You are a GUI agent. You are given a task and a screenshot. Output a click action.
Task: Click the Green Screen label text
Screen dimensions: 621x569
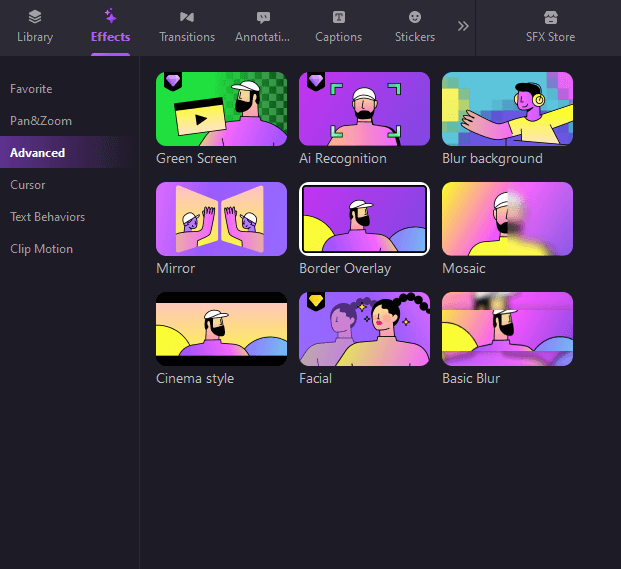[196, 158]
